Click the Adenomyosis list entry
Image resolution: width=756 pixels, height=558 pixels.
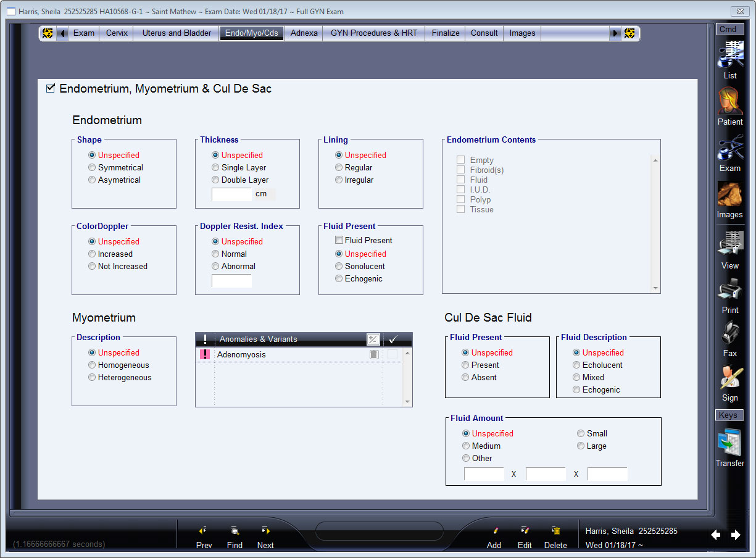click(241, 355)
